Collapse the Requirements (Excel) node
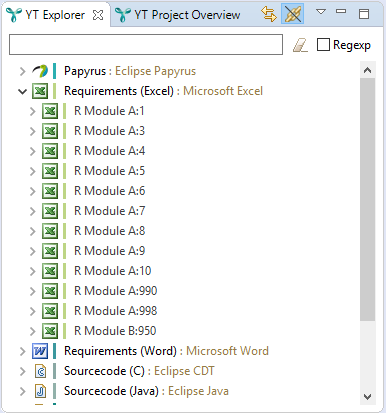 point(22,91)
